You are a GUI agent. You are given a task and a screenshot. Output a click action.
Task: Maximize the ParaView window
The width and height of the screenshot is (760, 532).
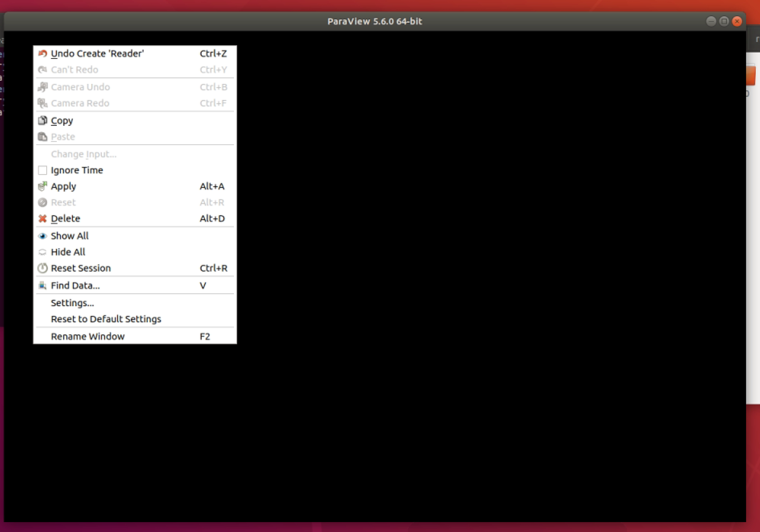[724, 21]
